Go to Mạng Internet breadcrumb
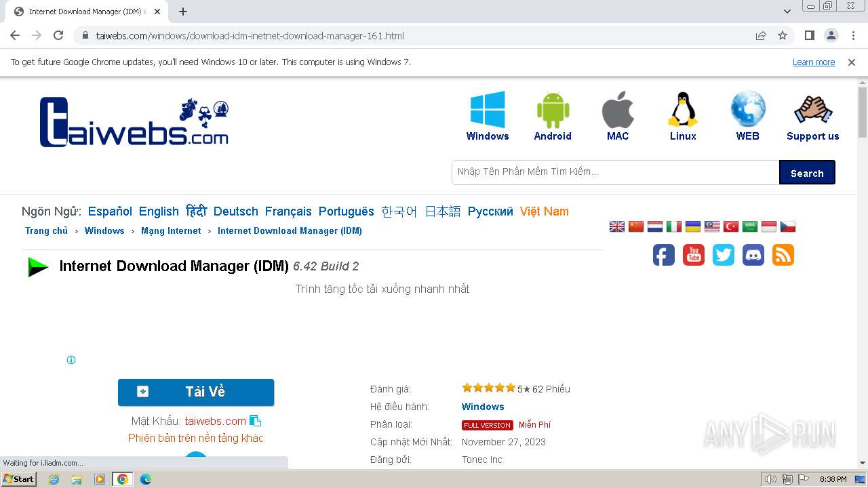This screenshot has height=488, width=868. click(171, 231)
